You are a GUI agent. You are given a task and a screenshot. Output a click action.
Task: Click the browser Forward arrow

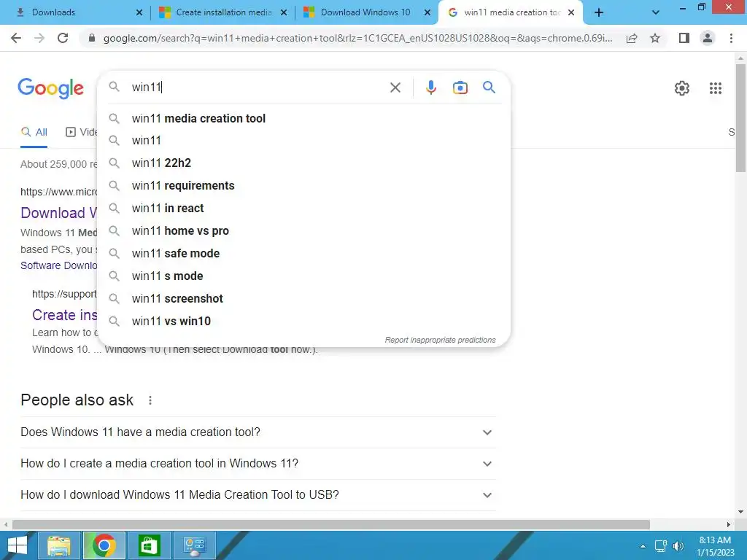click(x=39, y=38)
